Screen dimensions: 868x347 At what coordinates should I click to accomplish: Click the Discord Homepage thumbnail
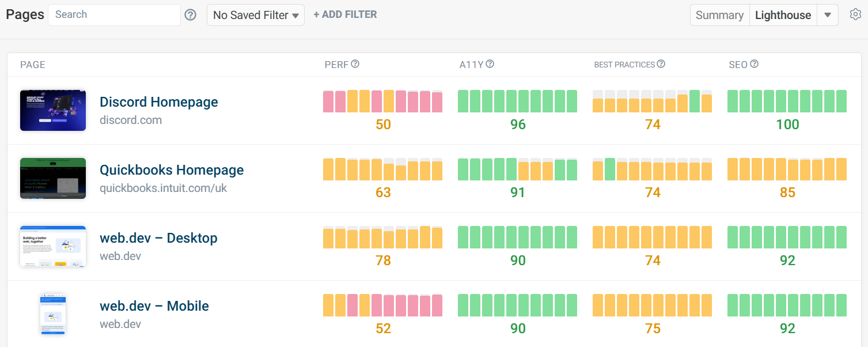click(53, 110)
